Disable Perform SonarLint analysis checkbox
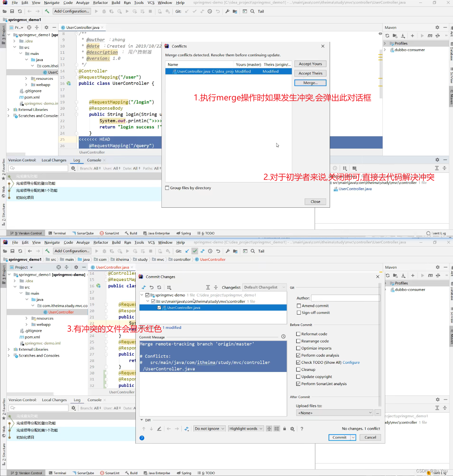453x476 pixels. [298, 384]
